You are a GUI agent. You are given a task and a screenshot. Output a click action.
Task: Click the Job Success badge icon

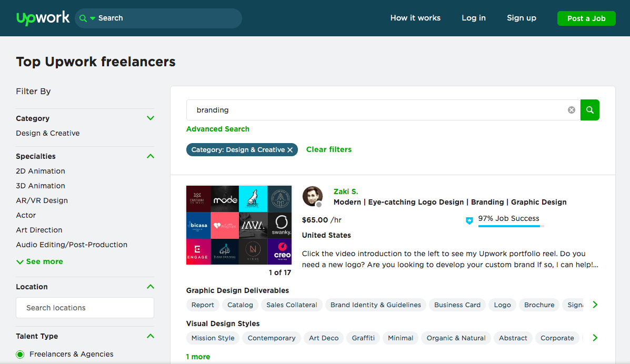click(469, 221)
